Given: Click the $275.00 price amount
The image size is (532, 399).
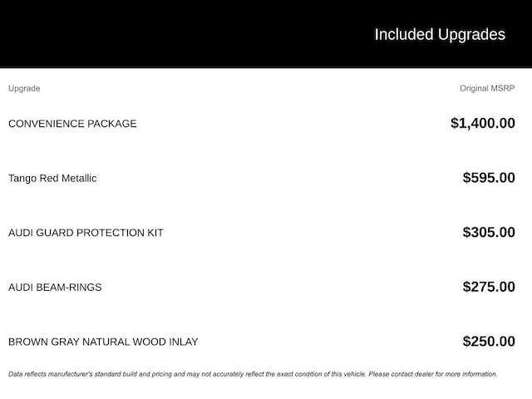Looking at the screenshot, I should [x=489, y=287].
